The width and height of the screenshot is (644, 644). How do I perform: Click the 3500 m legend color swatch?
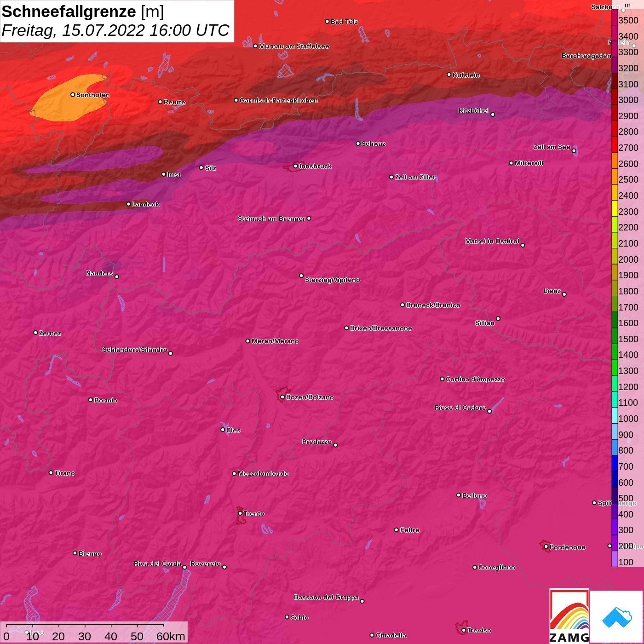click(615, 17)
